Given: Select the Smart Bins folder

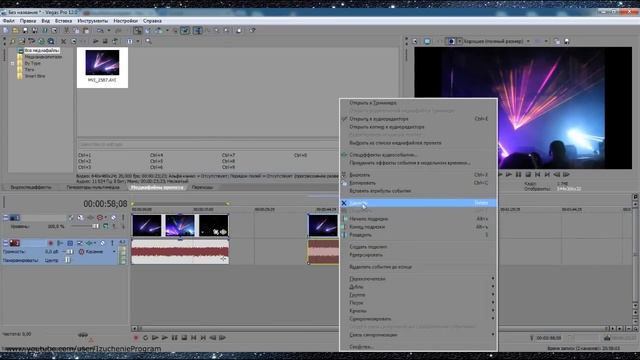Looking at the screenshot, I should (x=35, y=76).
